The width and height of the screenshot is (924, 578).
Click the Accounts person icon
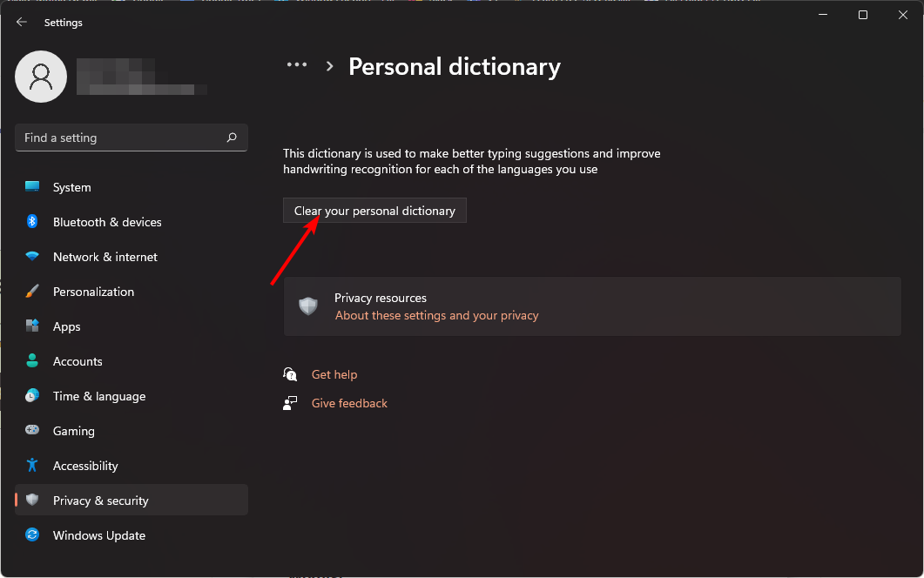tap(31, 360)
